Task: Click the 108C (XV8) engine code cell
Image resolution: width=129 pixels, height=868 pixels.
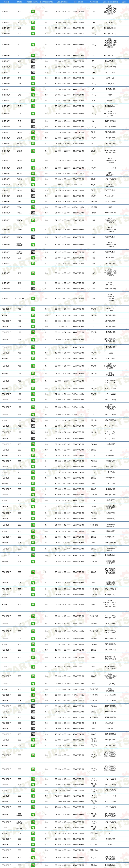Action: pyautogui.click(x=110, y=444)
